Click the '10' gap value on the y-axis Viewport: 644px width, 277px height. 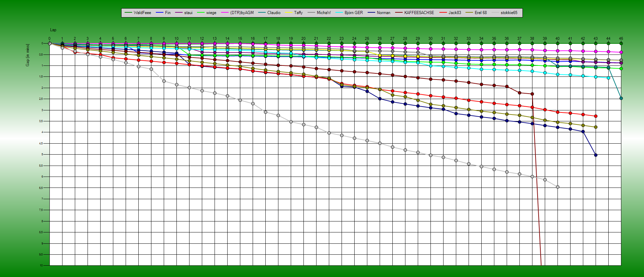[41, 265]
